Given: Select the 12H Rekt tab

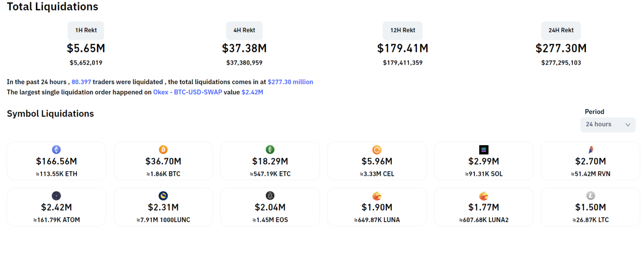Looking at the screenshot, I should pyautogui.click(x=402, y=30).
